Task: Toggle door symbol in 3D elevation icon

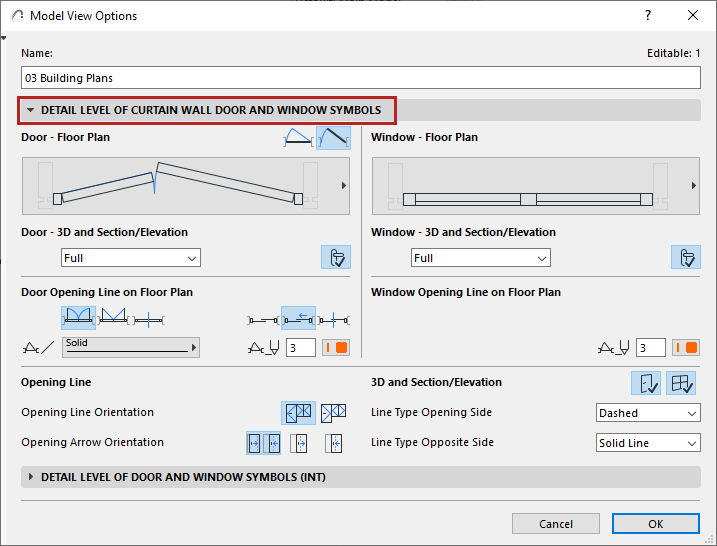Action: [x=646, y=382]
